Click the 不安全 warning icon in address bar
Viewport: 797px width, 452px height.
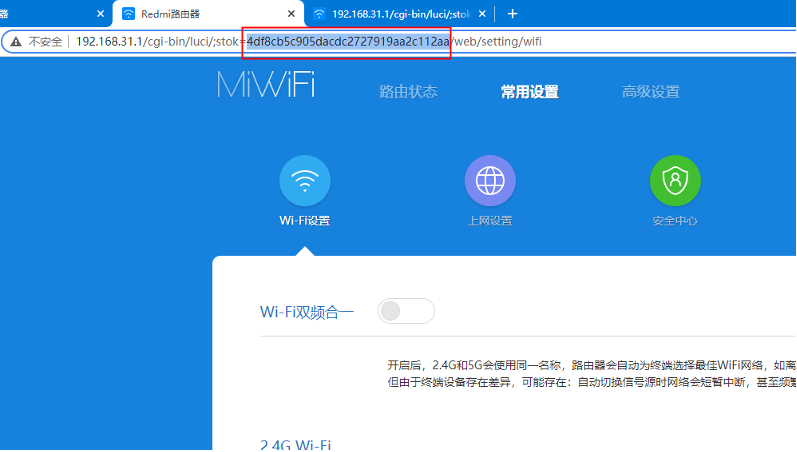tap(16, 42)
